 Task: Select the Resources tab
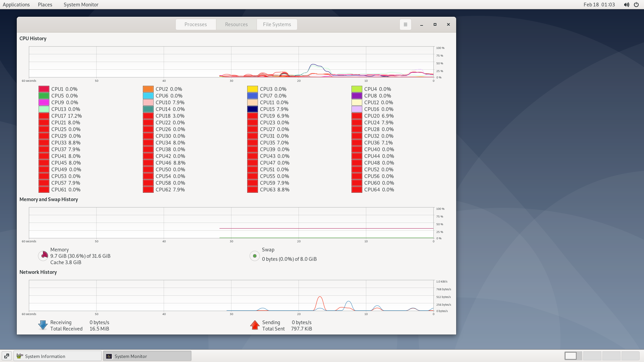[x=236, y=24]
